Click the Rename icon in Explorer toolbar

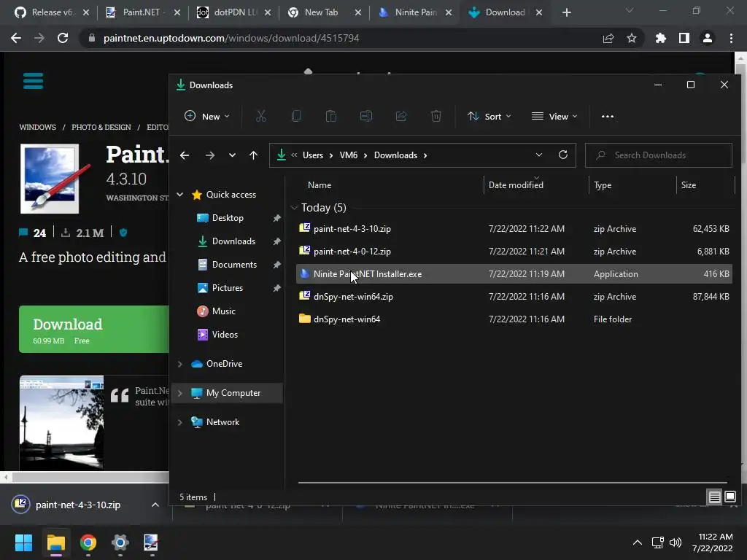point(366,116)
